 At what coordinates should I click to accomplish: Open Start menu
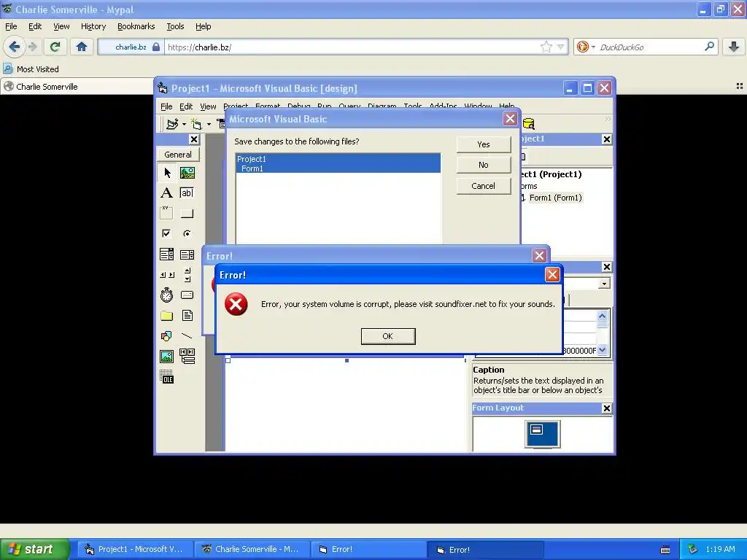tap(34, 549)
